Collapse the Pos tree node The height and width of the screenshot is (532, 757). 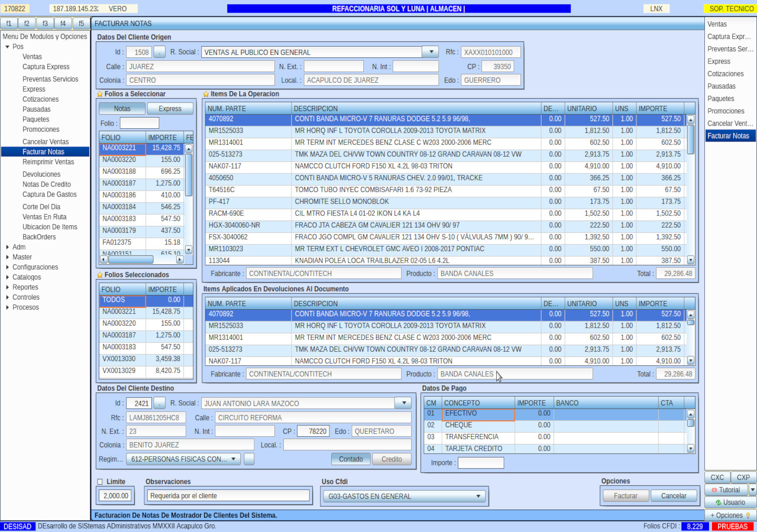pos(7,47)
